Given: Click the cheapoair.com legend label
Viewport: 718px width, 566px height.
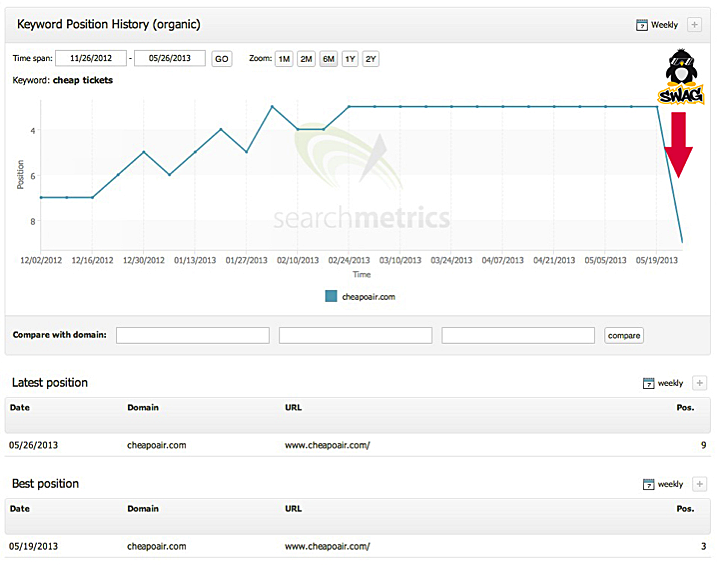Looking at the screenshot, I should pos(369,297).
